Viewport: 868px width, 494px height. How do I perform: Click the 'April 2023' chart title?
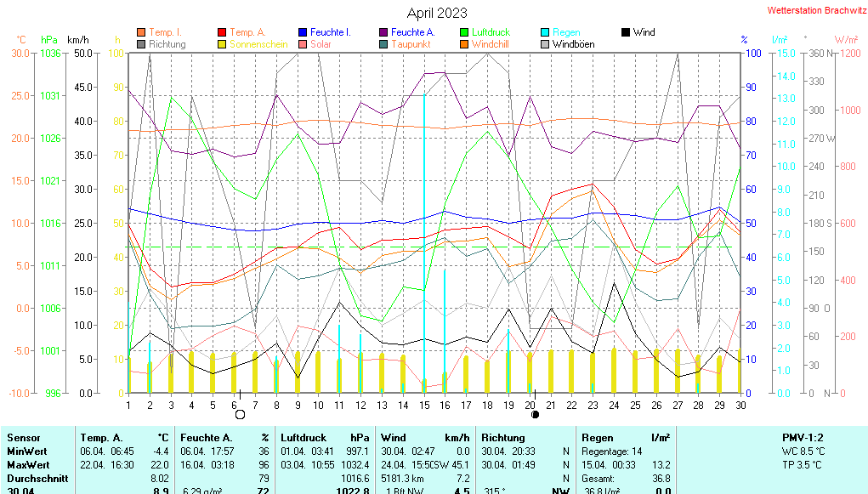pos(437,13)
